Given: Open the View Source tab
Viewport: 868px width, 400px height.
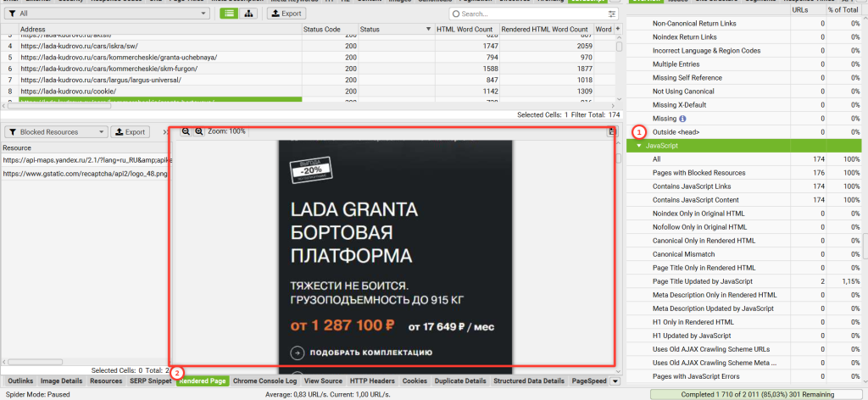Looking at the screenshot, I should coord(323,381).
